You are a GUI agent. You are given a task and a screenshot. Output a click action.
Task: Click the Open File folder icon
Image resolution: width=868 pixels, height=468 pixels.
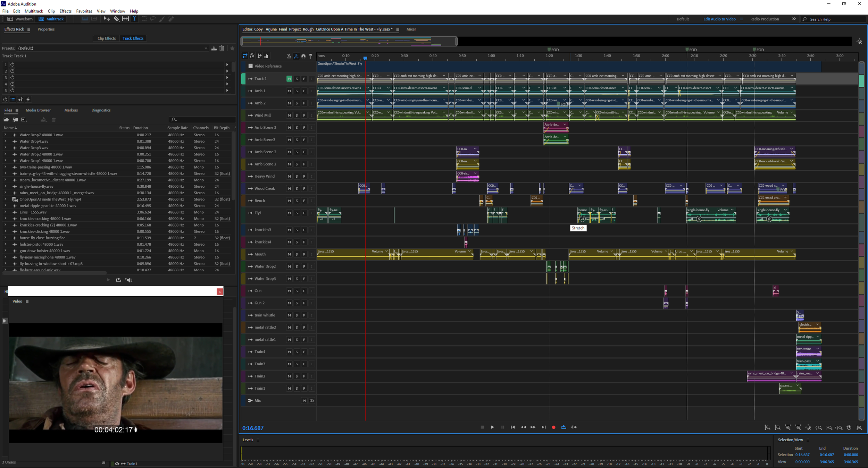coord(6,120)
